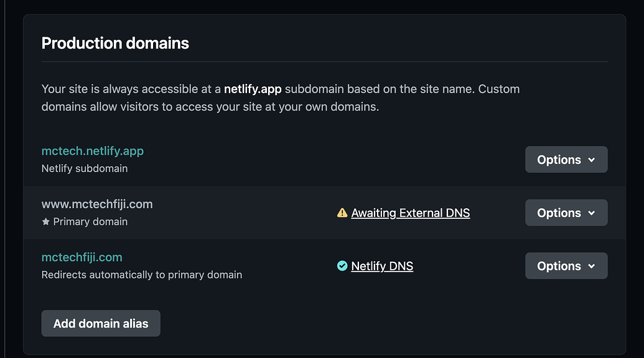Click the chevron on the Netlify subdomain Options
This screenshot has height=358, width=644.
click(x=592, y=160)
